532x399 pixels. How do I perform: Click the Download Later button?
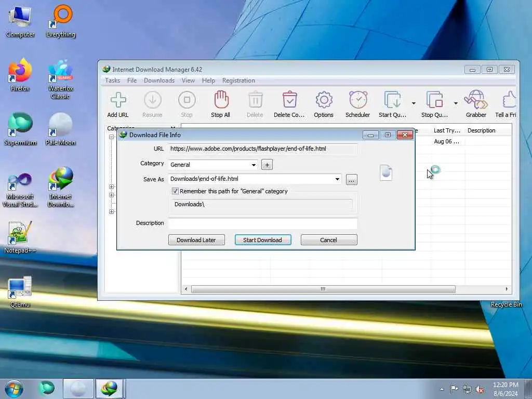(x=196, y=240)
